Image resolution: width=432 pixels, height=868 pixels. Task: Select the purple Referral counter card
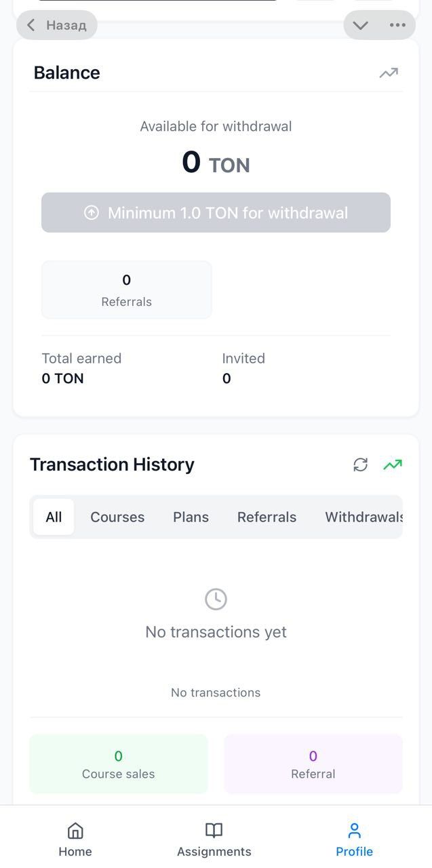(x=313, y=764)
